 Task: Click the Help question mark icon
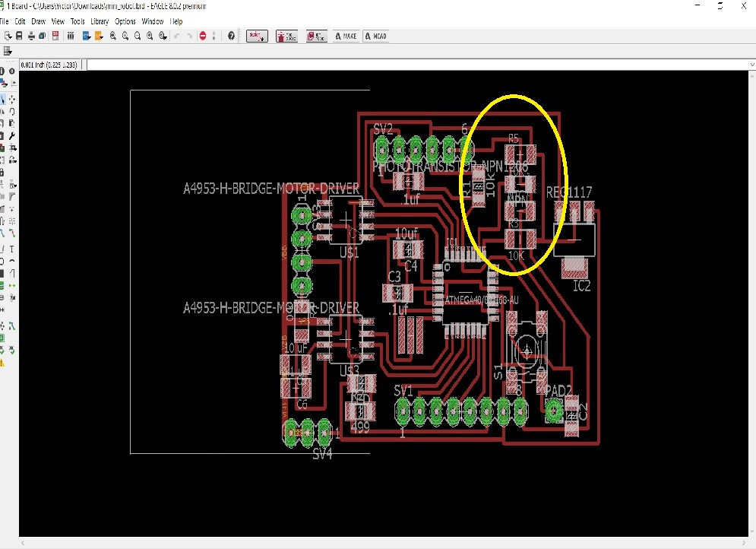click(x=232, y=36)
